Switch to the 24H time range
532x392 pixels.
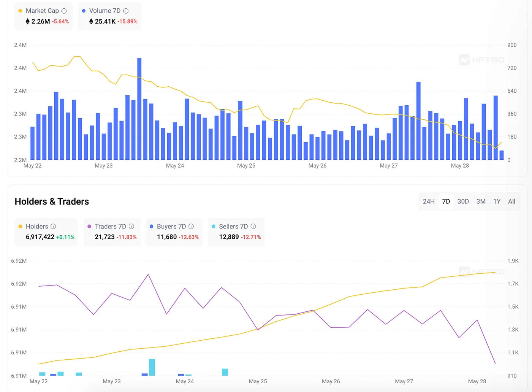pos(429,202)
